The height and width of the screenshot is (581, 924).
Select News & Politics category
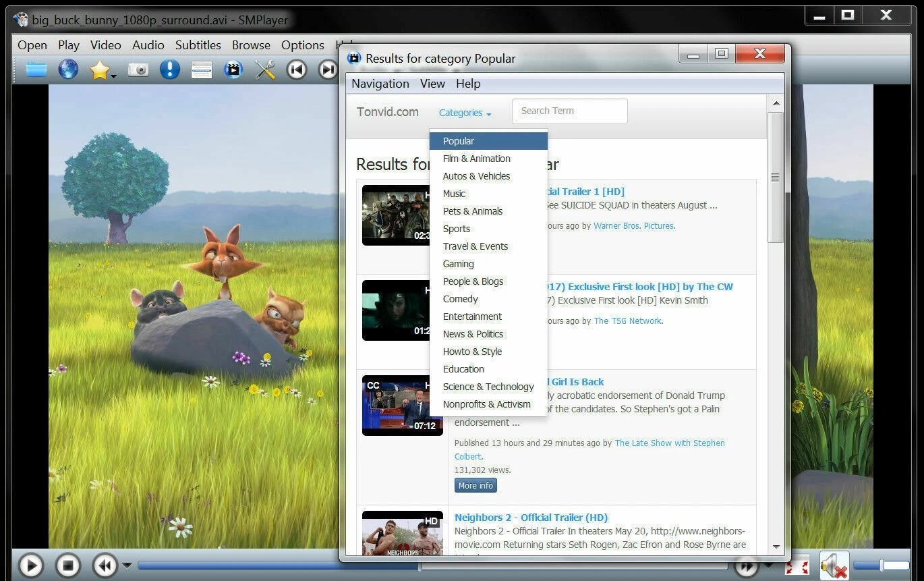coord(488,334)
